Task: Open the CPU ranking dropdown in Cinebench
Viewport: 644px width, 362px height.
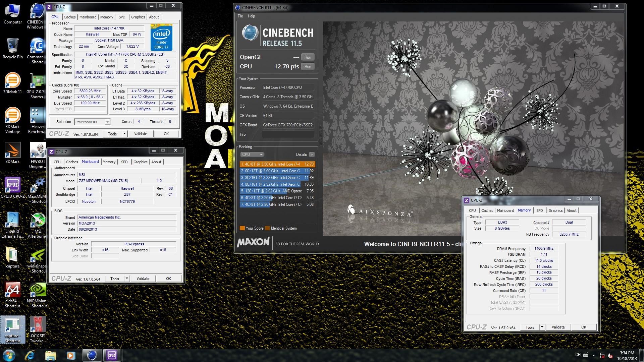Action: pyautogui.click(x=252, y=155)
